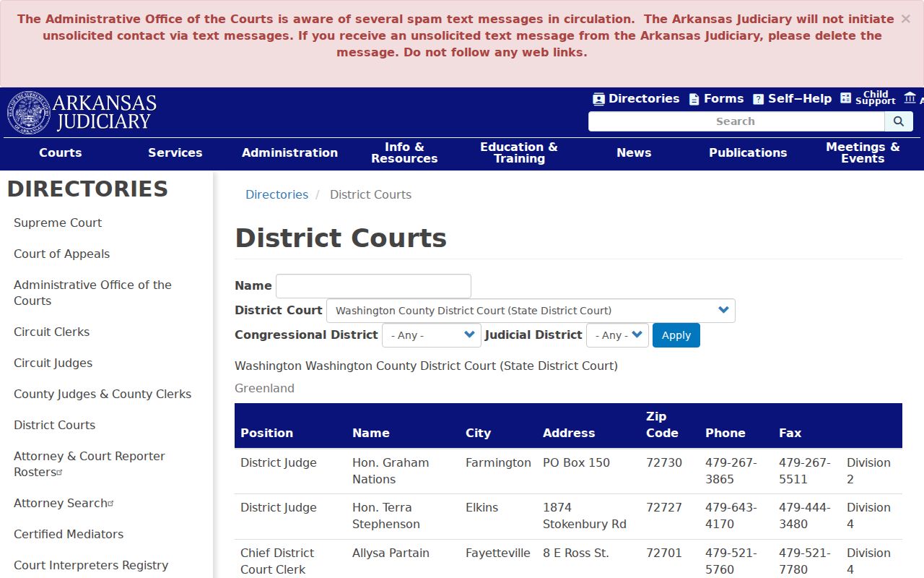
Task: Open Supreme Court directory link
Action: (x=58, y=223)
